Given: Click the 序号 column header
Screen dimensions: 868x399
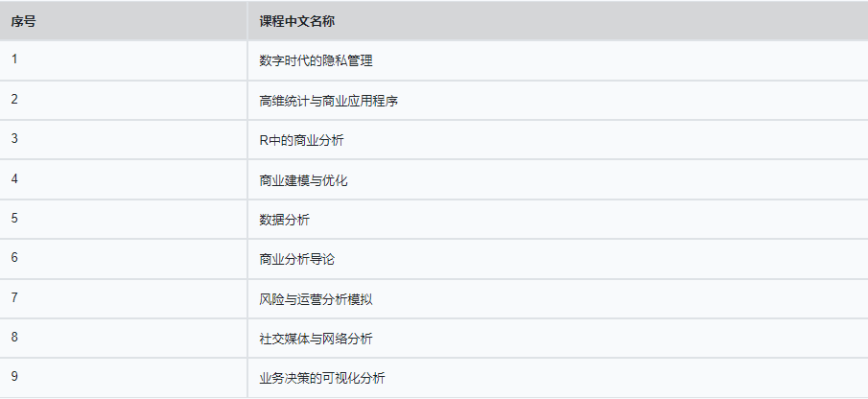Looking at the screenshot, I should point(23,20).
